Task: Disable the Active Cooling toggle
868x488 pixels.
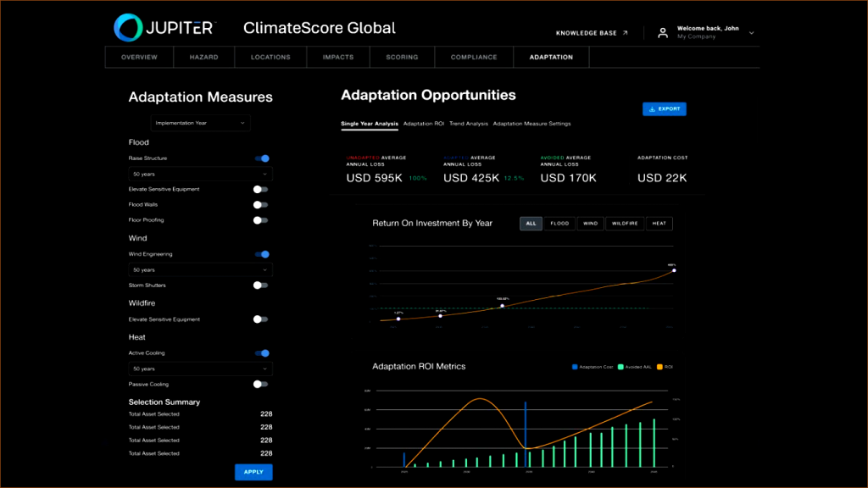Action: coord(262,353)
